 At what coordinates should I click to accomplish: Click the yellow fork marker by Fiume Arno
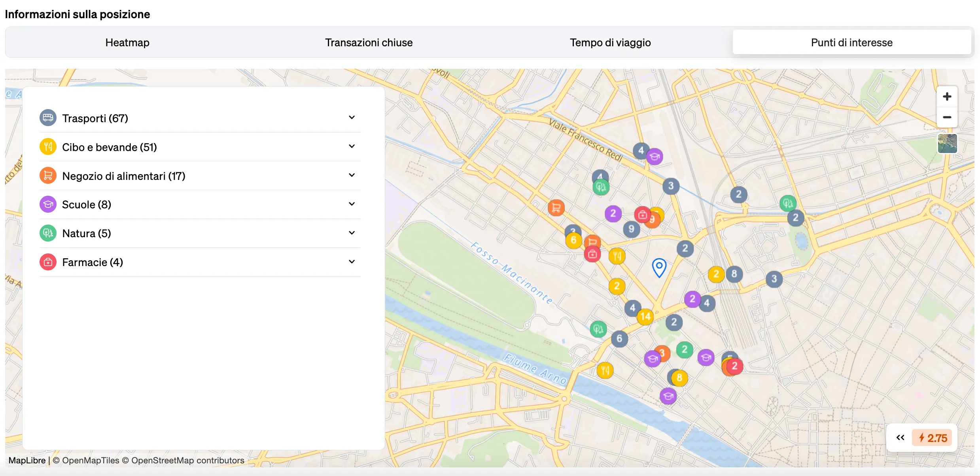click(605, 370)
